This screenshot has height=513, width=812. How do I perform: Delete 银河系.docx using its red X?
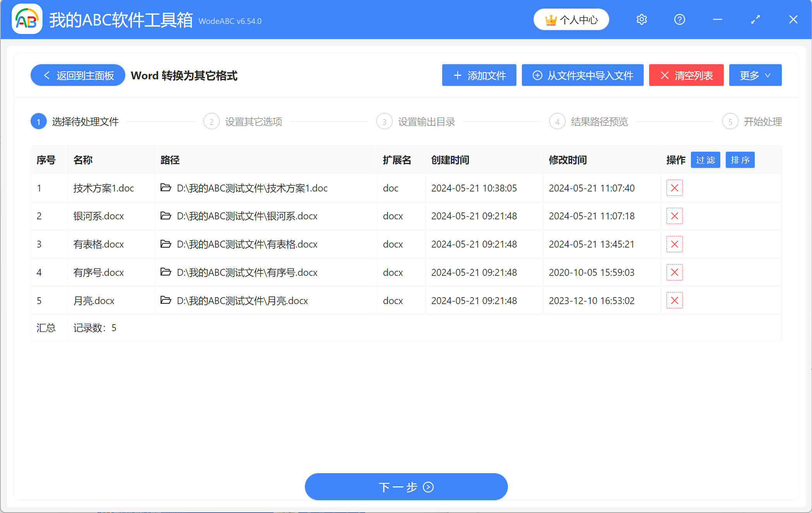[x=674, y=216]
